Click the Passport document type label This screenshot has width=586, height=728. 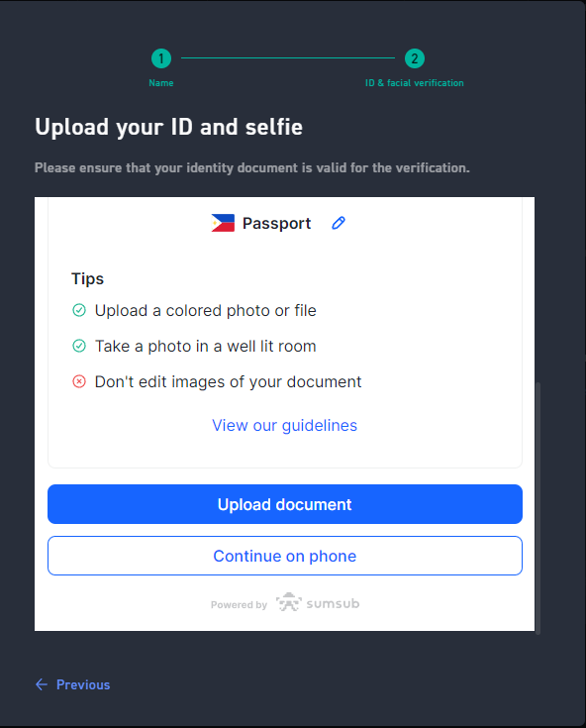coord(276,223)
